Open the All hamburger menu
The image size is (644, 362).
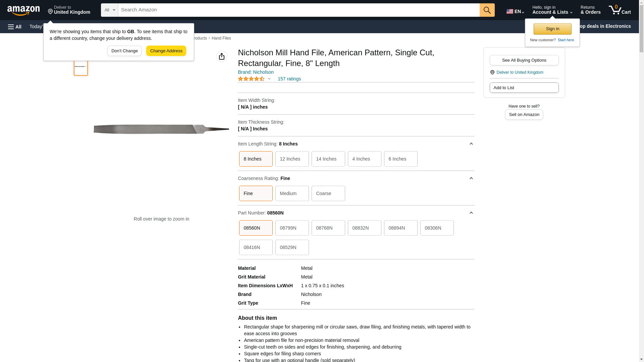(15, 26)
